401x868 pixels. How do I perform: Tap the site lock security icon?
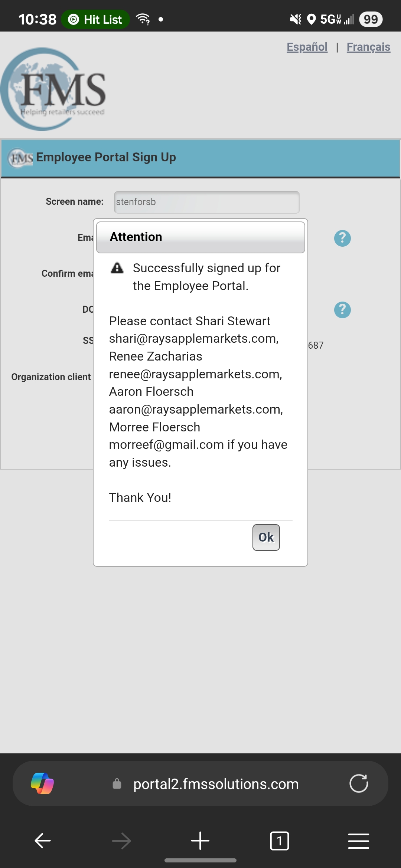[x=117, y=784]
